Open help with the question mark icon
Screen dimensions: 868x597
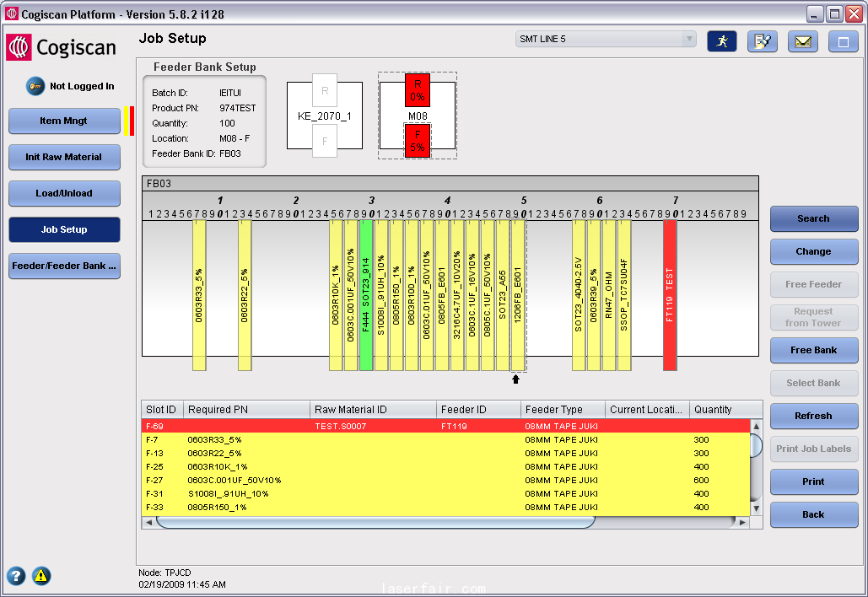(16, 576)
